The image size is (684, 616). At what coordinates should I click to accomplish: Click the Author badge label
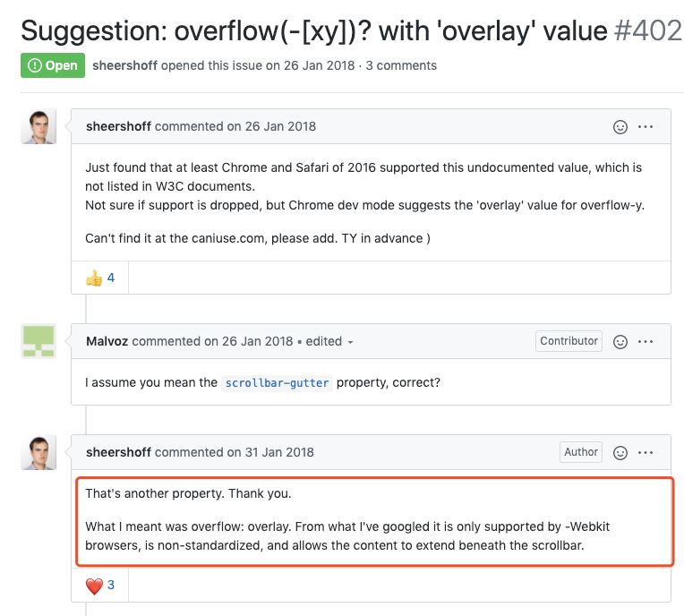[x=580, y=452]
